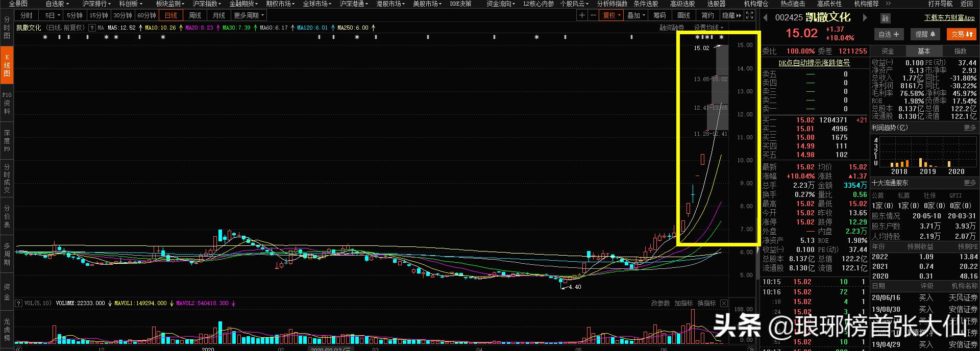Click 融资融券 label on chart
Viewport: 980px width, 351px height.
(672, 28)
